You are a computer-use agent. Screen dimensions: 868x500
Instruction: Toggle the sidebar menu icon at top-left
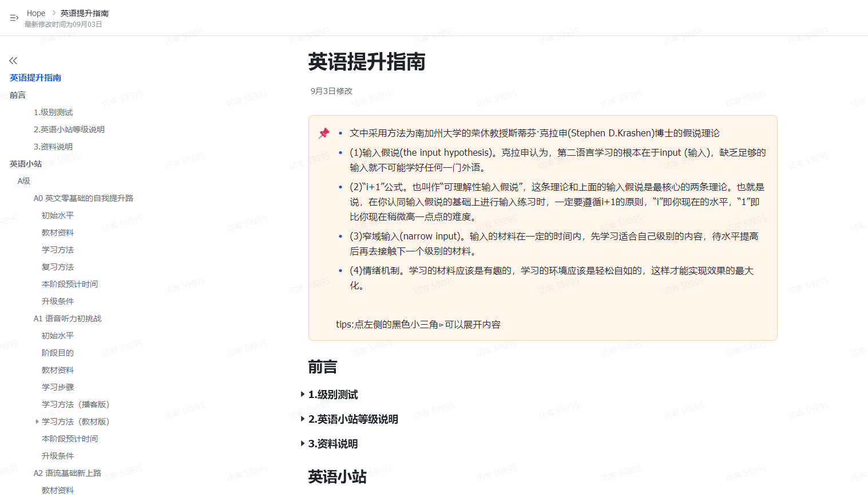coord(14,18)
